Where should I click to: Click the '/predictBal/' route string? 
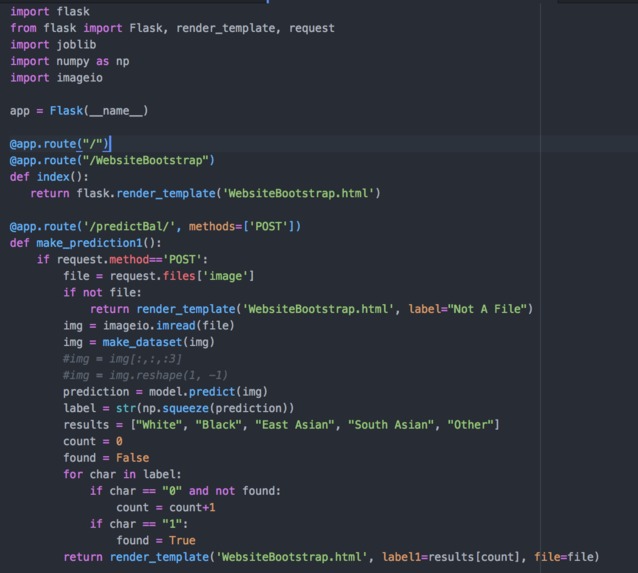click(x=129, y=226)
